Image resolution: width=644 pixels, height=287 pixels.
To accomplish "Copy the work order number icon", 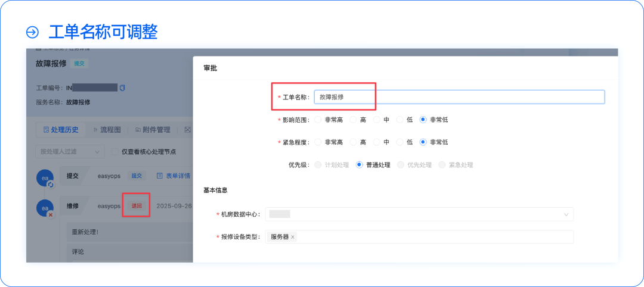I will pyautogui.click(x=122, y=88).
